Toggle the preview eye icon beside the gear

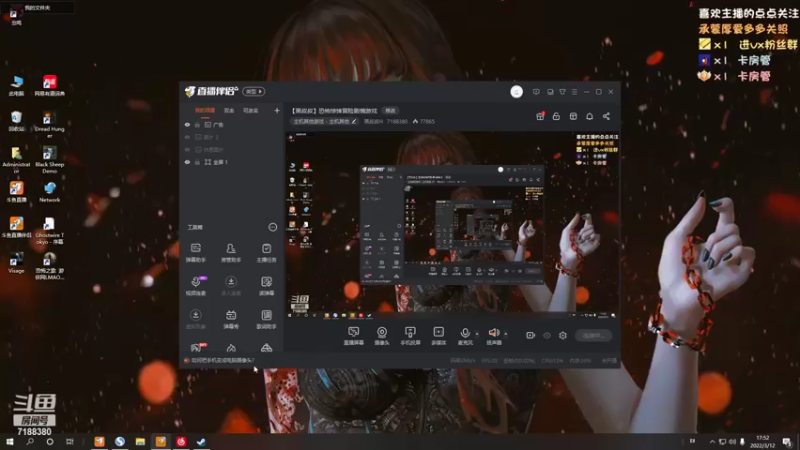click(546, 335)
